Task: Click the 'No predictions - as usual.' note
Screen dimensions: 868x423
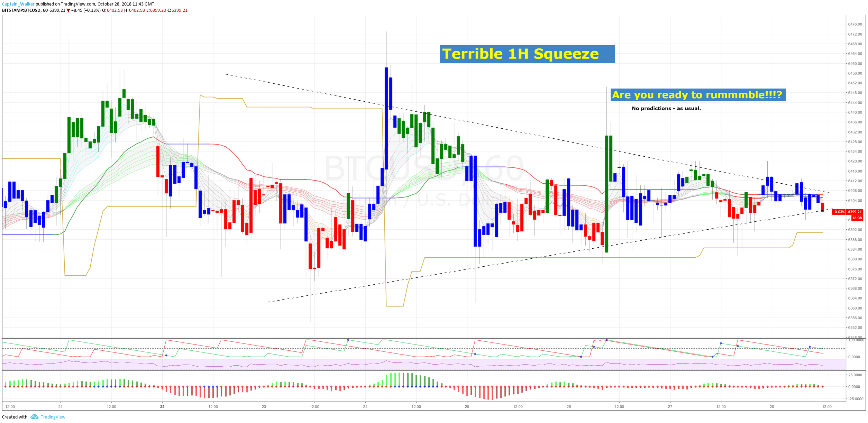Action: [666, 108]
